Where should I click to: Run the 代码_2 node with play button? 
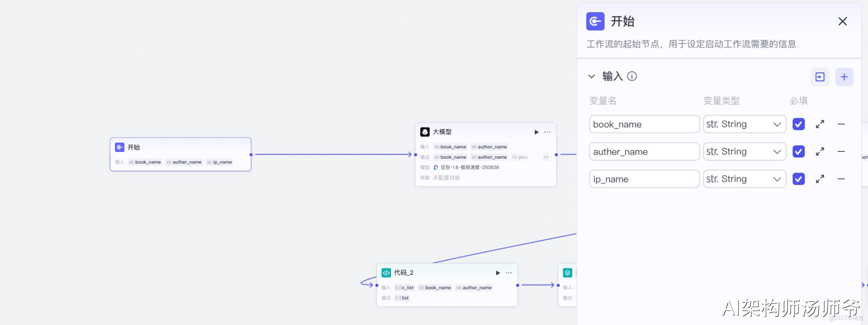click(x=498, y=273)
